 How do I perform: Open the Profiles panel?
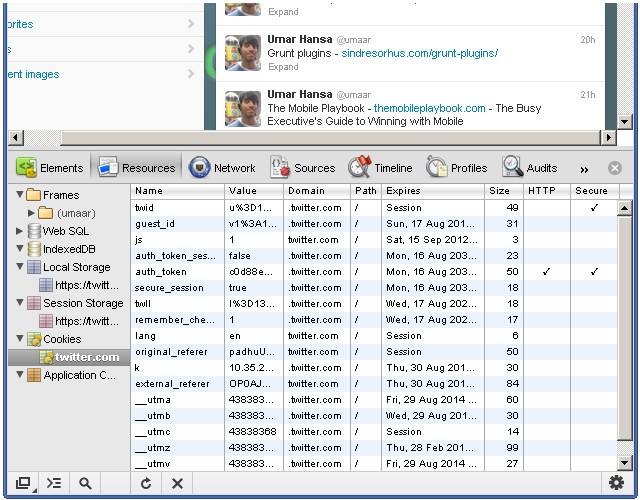click(x=457, y=168)
